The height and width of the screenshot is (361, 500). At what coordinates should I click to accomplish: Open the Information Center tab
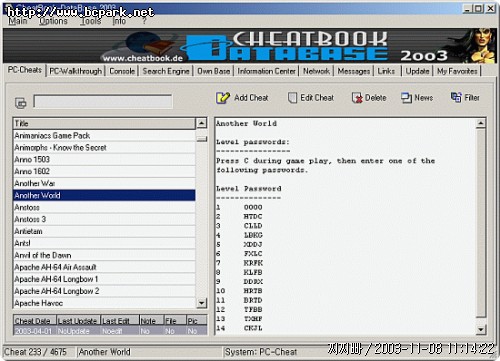point(266,71)
